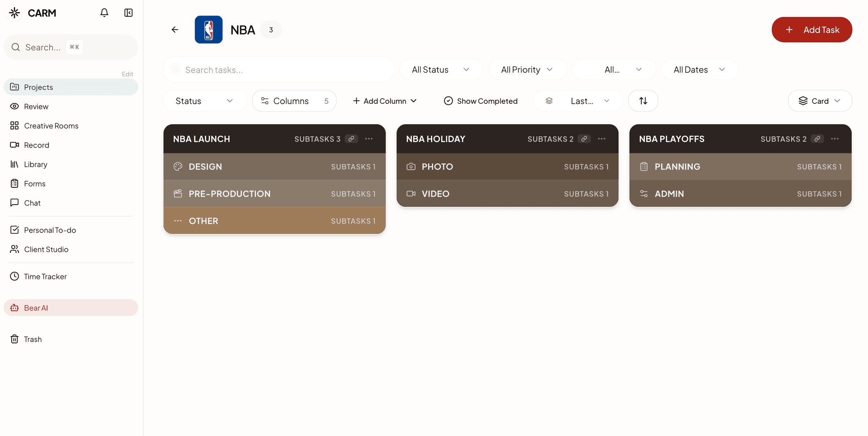Click the Time Tracker clock icon

click(x=14, y=276)
